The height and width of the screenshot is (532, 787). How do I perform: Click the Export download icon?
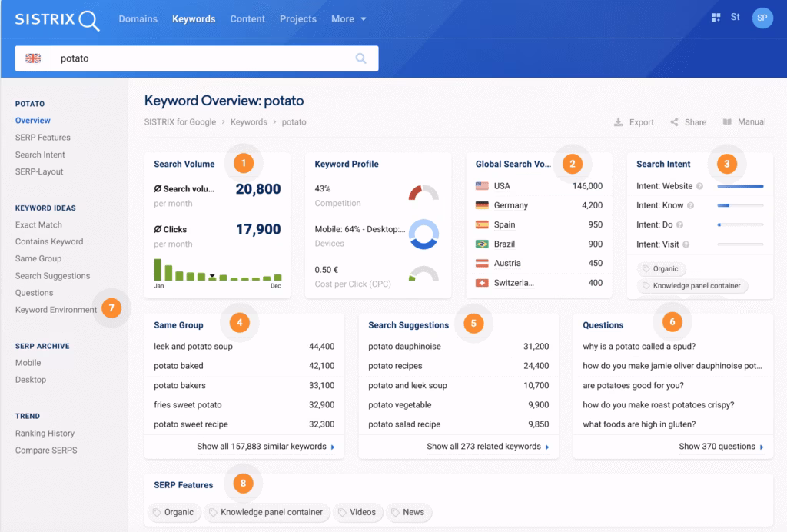pyautogui.click(x=618, y=122)
